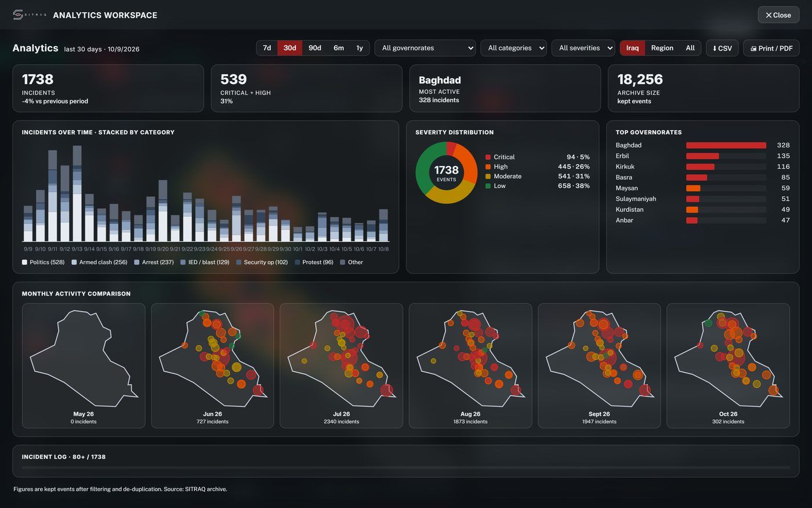This screenshot has width=812, height=508.
Task: Click the Arrest (237) legend entry
Action: click(x=154, y=262)
